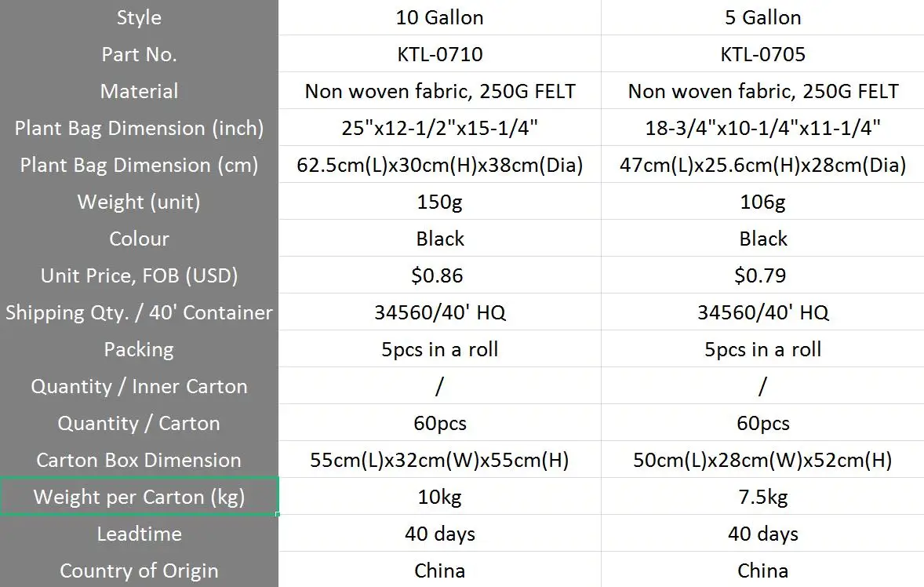Select the '10 Gallon' cell
Viewport: 924px width, 587px height.
(439, 17)
